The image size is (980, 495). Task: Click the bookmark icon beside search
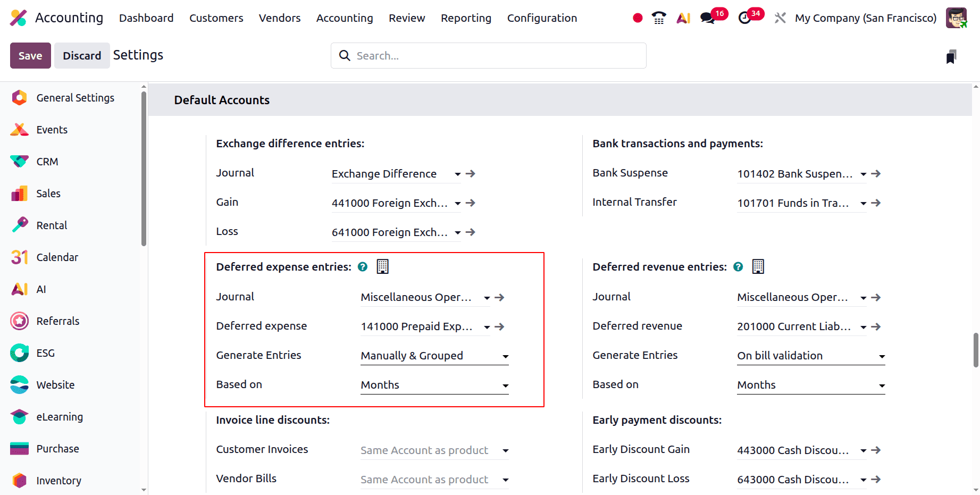coord(951,56)
